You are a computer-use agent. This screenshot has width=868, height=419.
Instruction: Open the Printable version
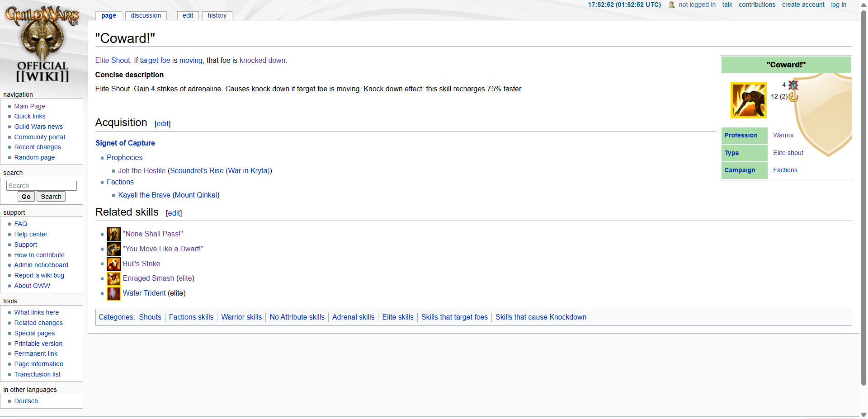38,344
